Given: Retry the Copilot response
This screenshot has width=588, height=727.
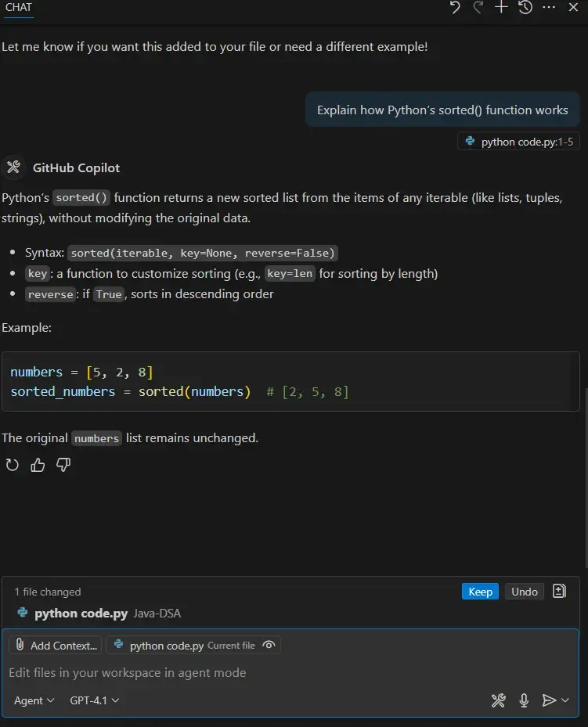Looking at the screenshot, I should tap(12, 465).
